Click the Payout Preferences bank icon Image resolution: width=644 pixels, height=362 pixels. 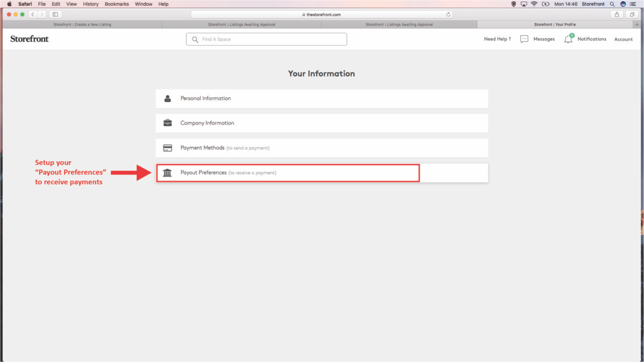coord(167,173)
